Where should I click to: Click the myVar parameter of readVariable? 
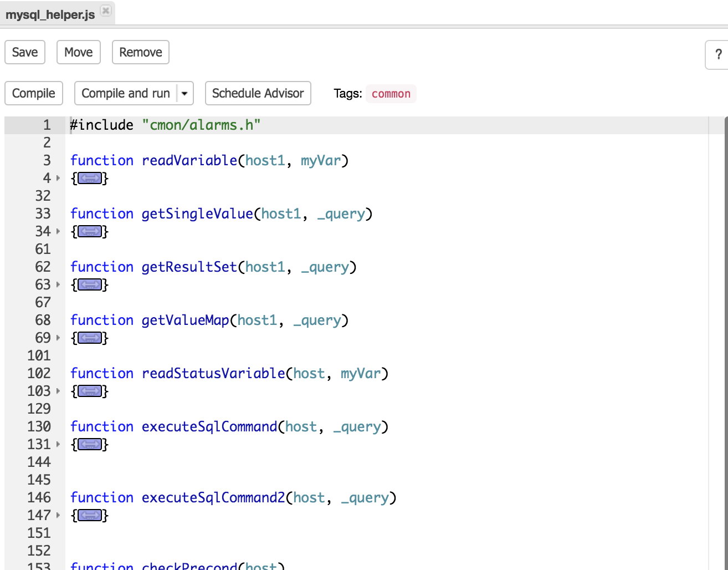[321, 160]
